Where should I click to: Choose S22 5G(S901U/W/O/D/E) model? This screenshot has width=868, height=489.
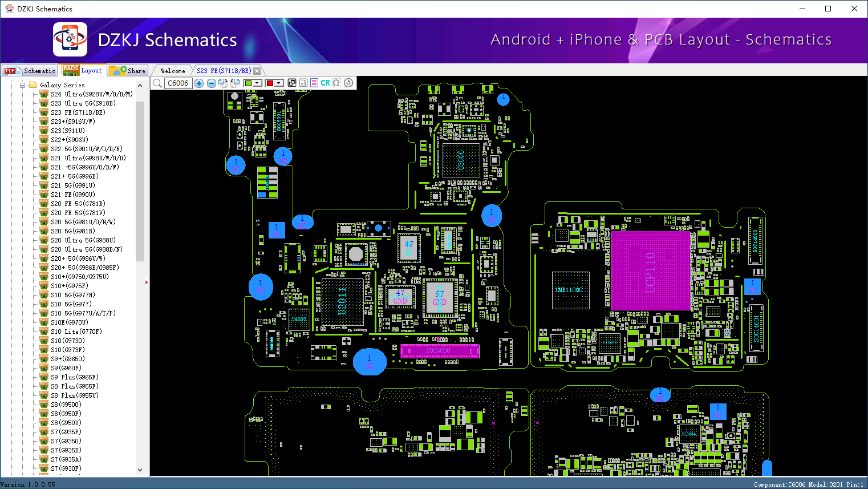pos(86,149)
